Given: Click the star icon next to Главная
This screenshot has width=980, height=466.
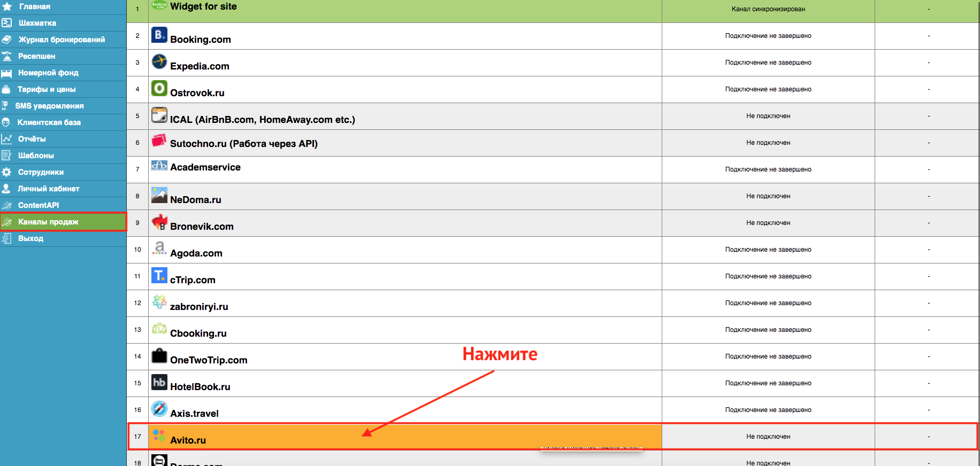Looking at the screenshot, I should click(x=7, y=6).
